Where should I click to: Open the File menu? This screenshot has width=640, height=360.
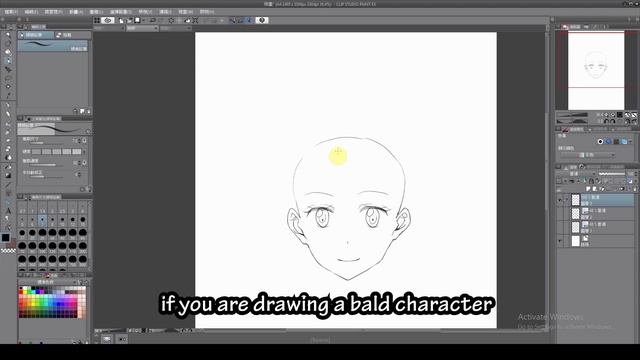click(11, 12)
